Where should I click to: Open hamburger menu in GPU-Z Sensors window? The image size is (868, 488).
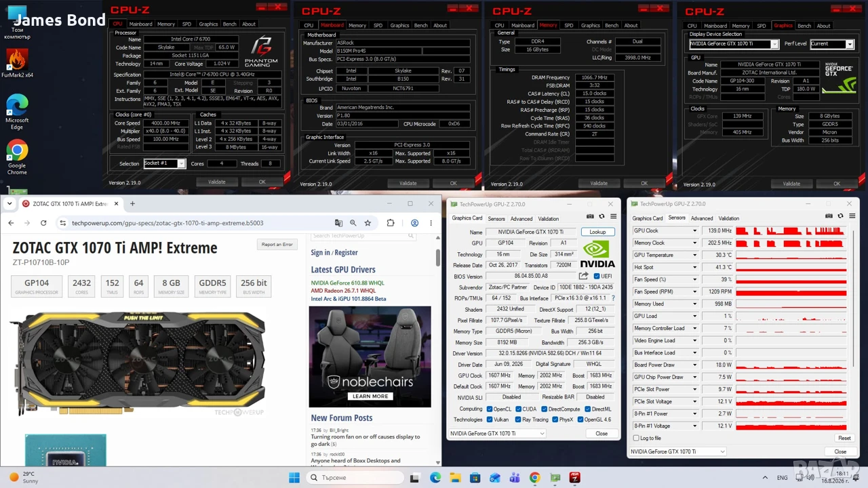pos(852,216)
